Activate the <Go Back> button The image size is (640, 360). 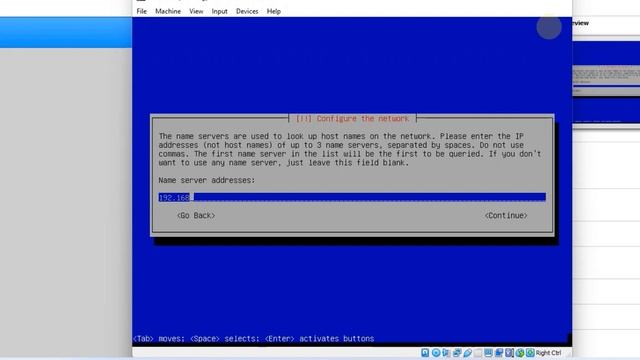(196, 216)
